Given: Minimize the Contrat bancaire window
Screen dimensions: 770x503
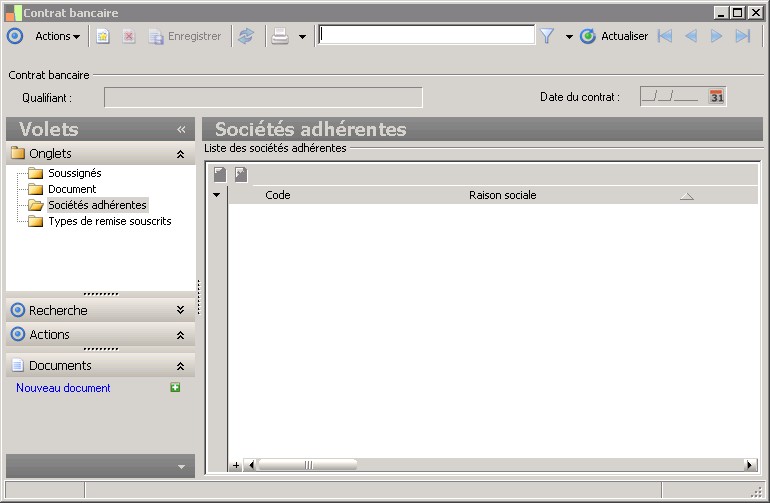Looking at the screenshot, I should click(721, 13).
